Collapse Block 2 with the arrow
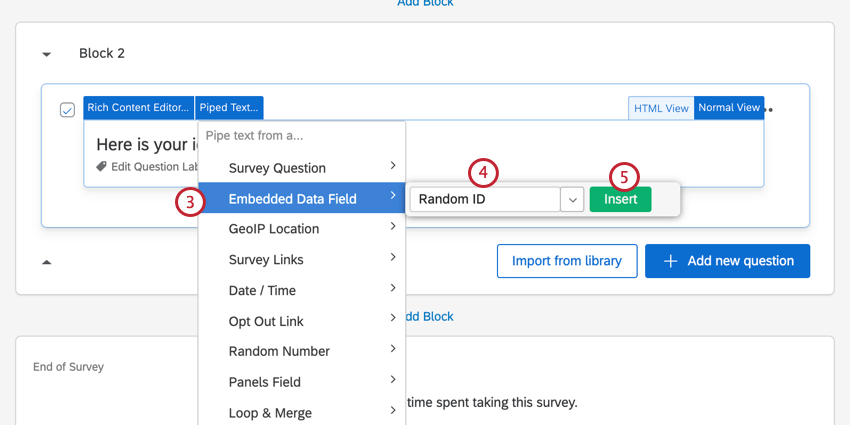Image resolution: width=850 pixels, height=425 pixels. (46, 54)
